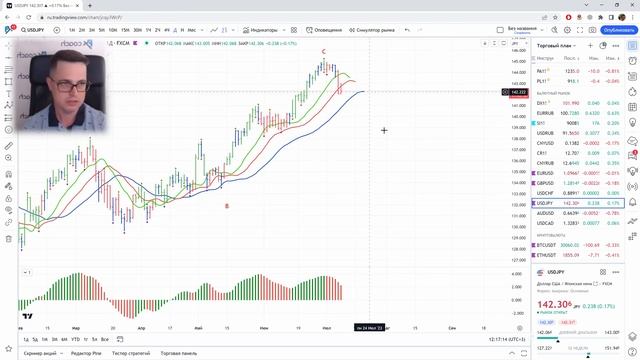The width and height of the screenshot is (640, 360).
Task: Select the Fibonacci tools icon
Action: click(9, 70)
